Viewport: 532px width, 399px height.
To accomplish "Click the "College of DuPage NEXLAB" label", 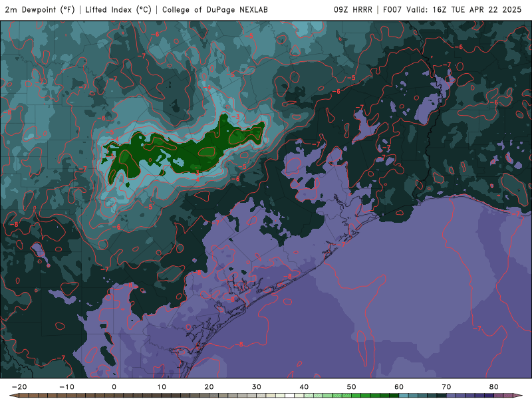I will [215, 10].
